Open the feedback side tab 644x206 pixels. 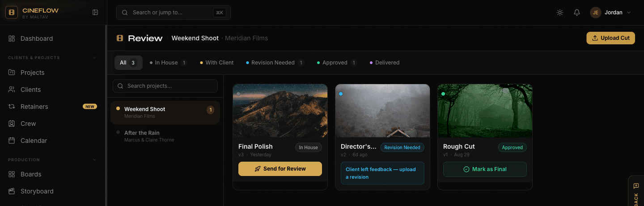click(x=636, y=191)
